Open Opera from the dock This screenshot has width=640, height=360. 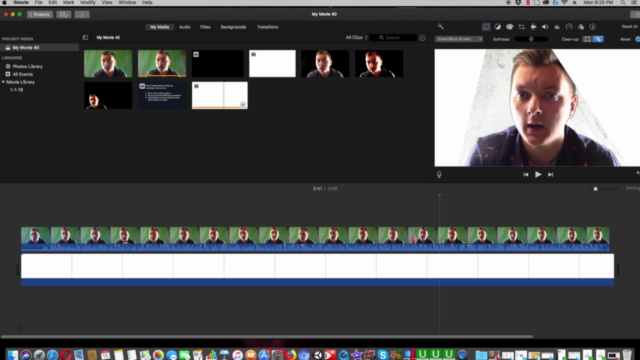point(66,355)
